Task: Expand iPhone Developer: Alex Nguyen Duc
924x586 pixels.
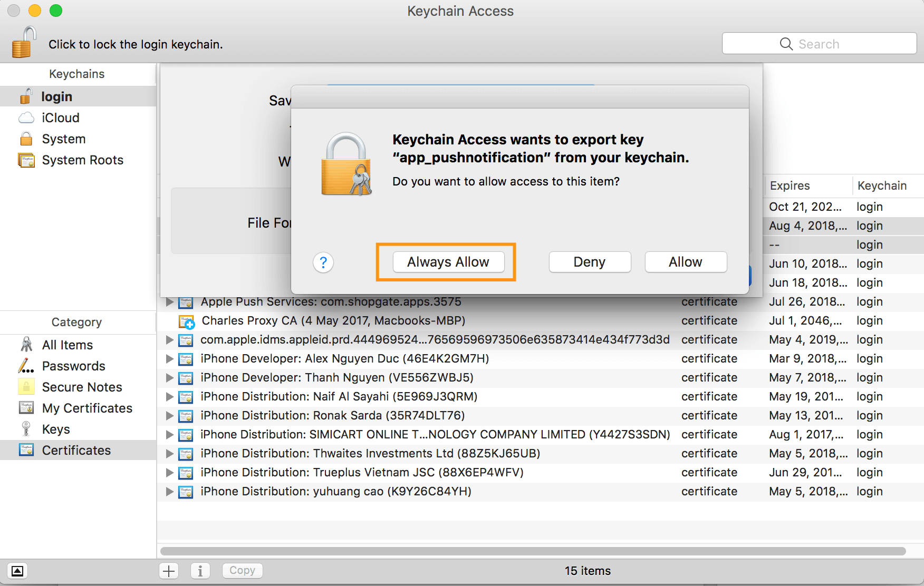Action: [x=170, y=359]
